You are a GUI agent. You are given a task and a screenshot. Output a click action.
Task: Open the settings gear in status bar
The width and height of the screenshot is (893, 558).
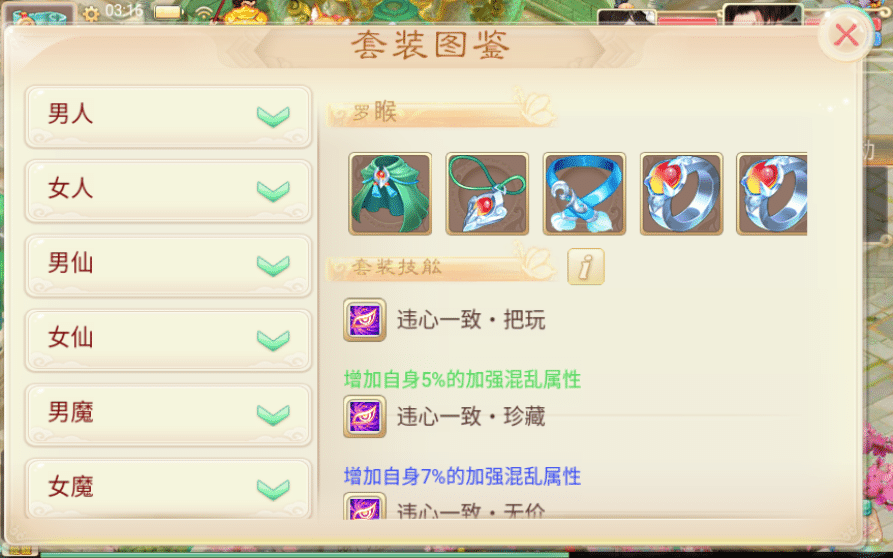pos(91,13)
